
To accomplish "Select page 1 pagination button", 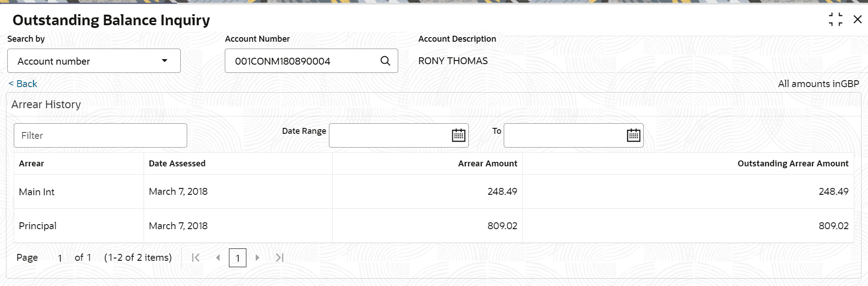I will click(238, 258).
